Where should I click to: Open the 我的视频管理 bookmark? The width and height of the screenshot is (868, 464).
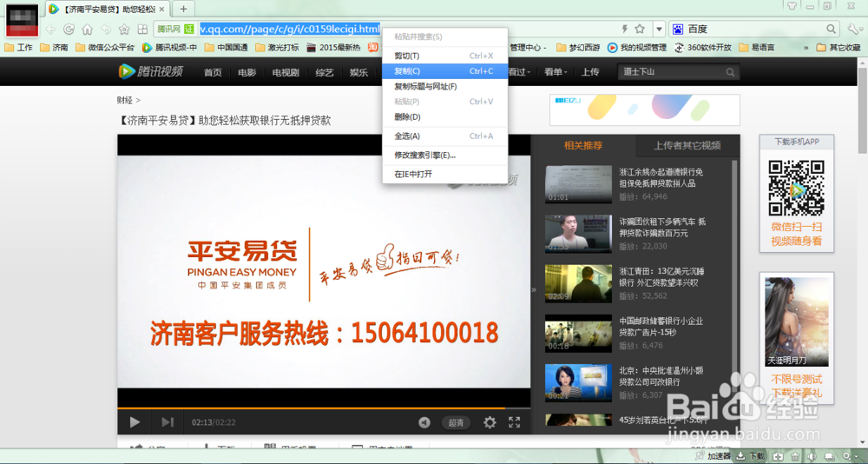click(636, 48)
